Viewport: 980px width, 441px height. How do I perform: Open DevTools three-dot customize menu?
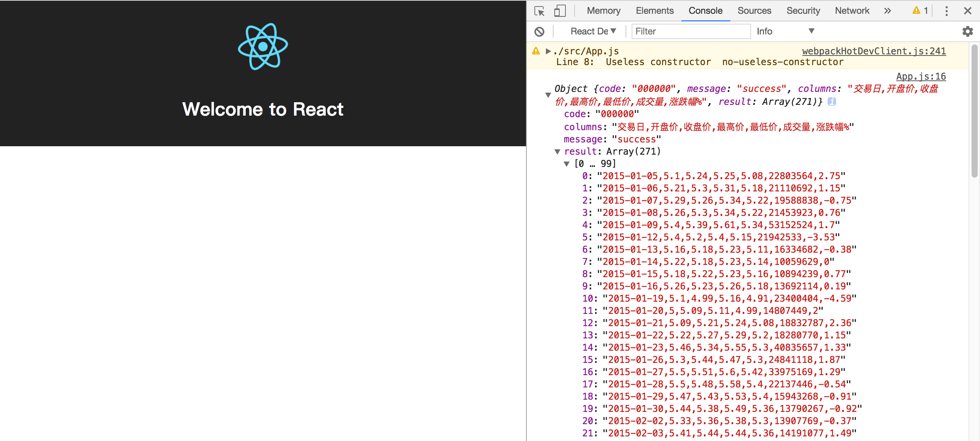click(x=946, y=11)
